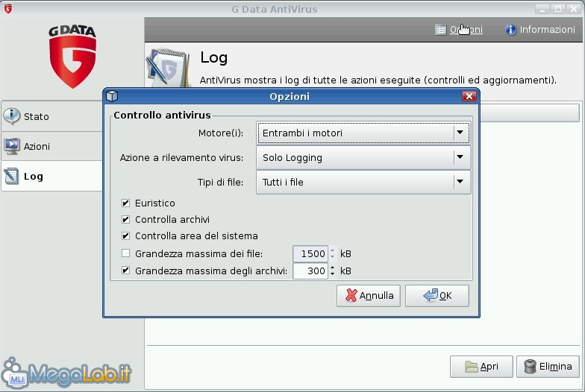This screenshot has width=585, height=392.
Task: Click the folder icon on Apri button
Action: (x=472, y=367)
